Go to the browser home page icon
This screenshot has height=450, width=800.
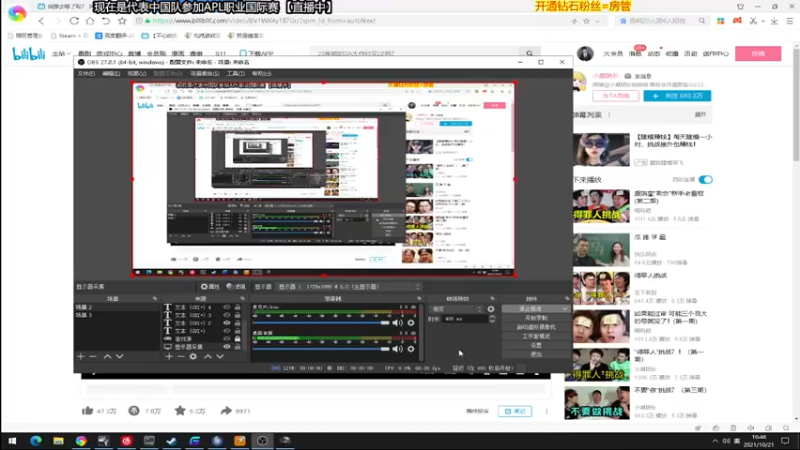[90, 21]
